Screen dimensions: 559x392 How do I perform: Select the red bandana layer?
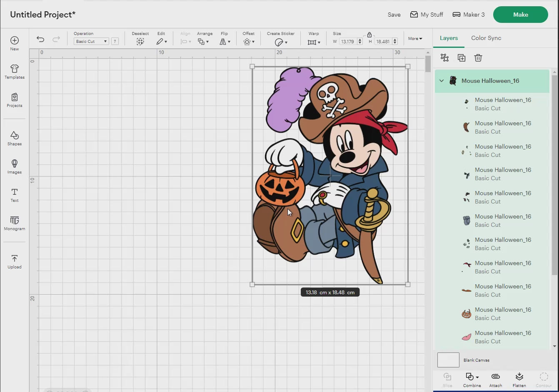(x=492, y=267)
